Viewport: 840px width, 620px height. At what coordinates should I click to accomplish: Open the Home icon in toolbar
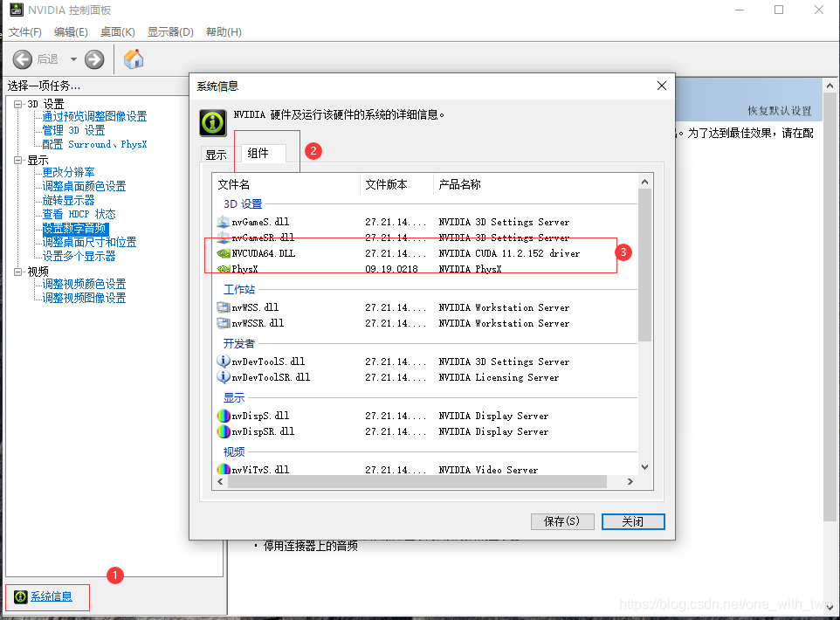click(x=134, y=59)
